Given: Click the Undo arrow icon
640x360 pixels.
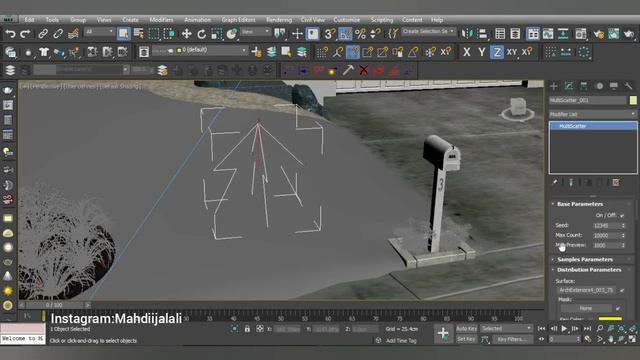Looking at the screenshot, I should [10, 33].
